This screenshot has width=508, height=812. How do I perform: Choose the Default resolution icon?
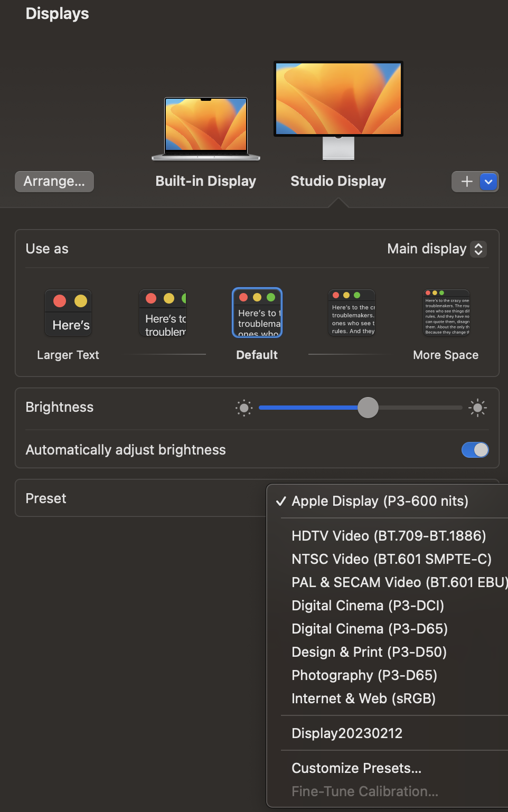pyautogui.click(x=257, y=313)
